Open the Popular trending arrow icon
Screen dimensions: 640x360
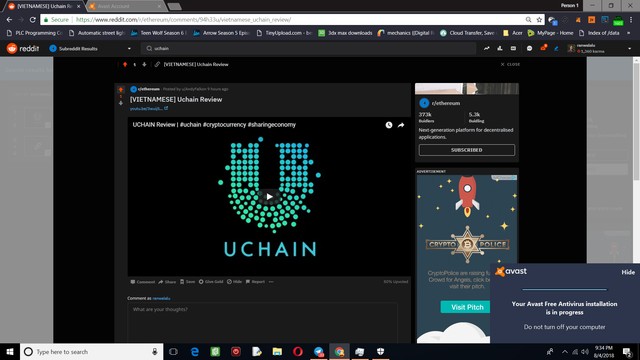coord(487,49)
